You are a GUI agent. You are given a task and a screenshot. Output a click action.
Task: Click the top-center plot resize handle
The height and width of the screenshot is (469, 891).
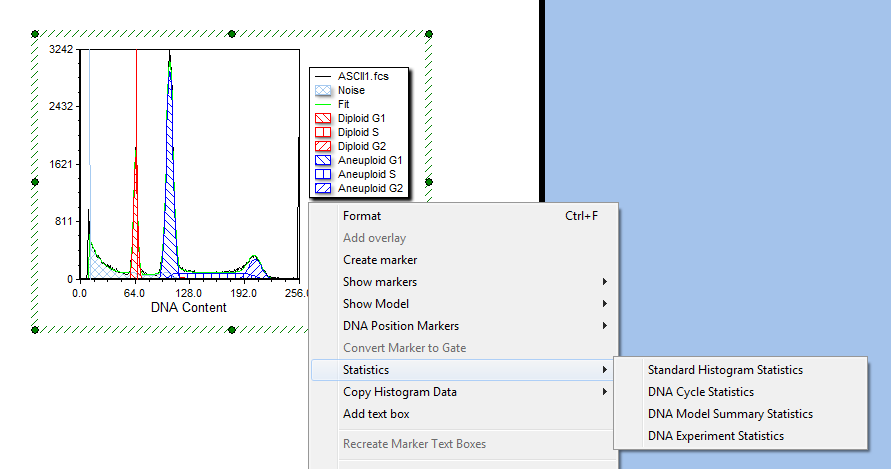(x=232, y=34)
